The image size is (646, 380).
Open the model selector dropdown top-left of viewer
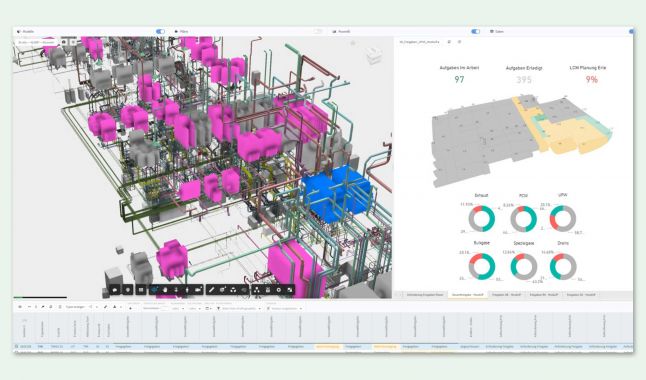click(37, 42)
